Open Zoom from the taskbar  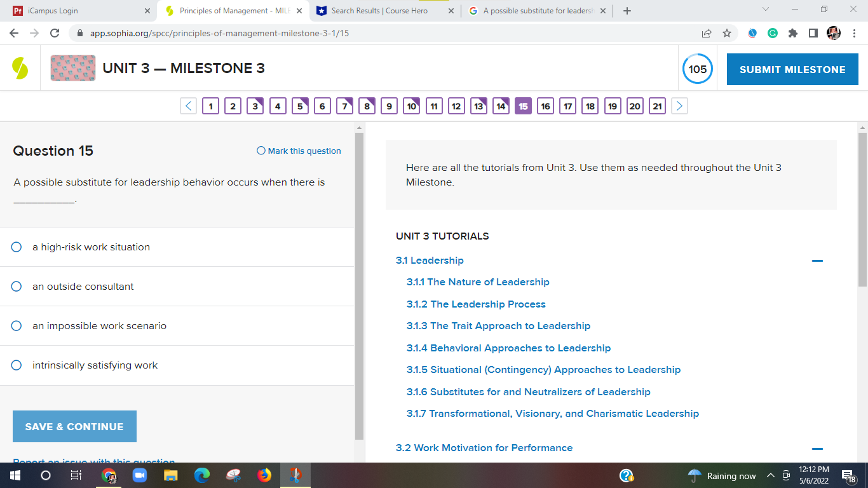pyautogui.click(x=139, y=475)
